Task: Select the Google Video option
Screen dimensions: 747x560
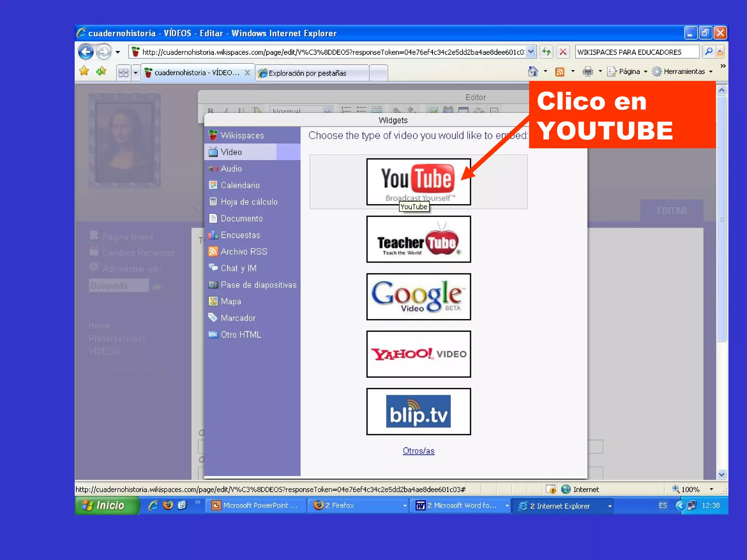Action: (x=418, y=297)
